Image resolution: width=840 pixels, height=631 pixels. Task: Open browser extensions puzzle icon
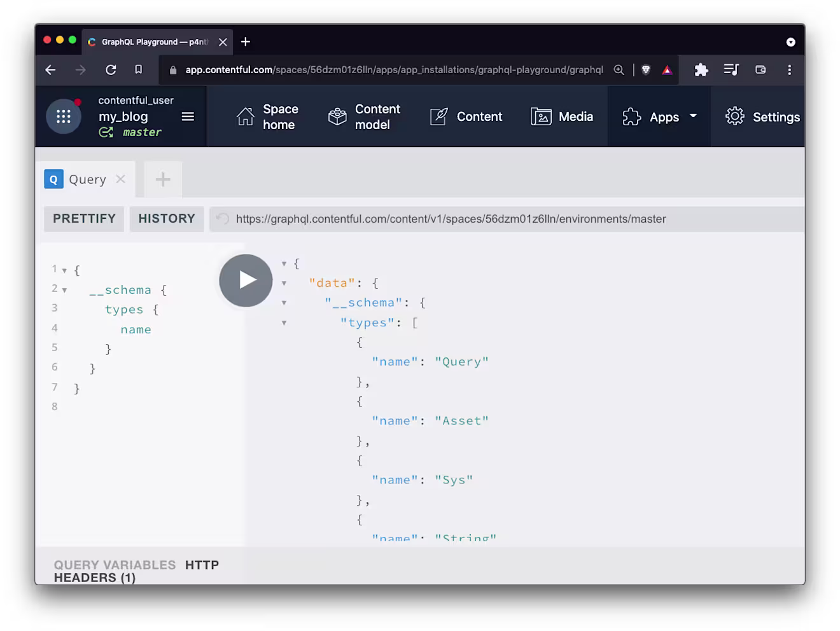point(701,70)
